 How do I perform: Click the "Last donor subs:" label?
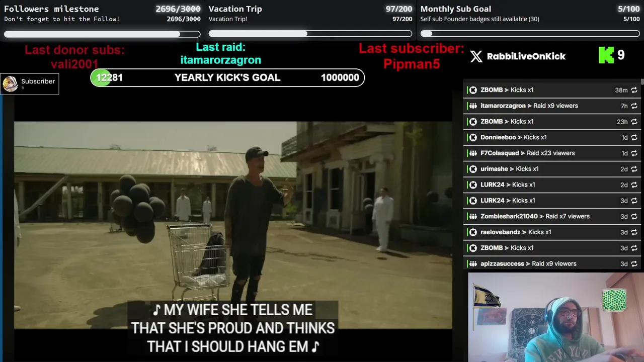coord(74,50)
